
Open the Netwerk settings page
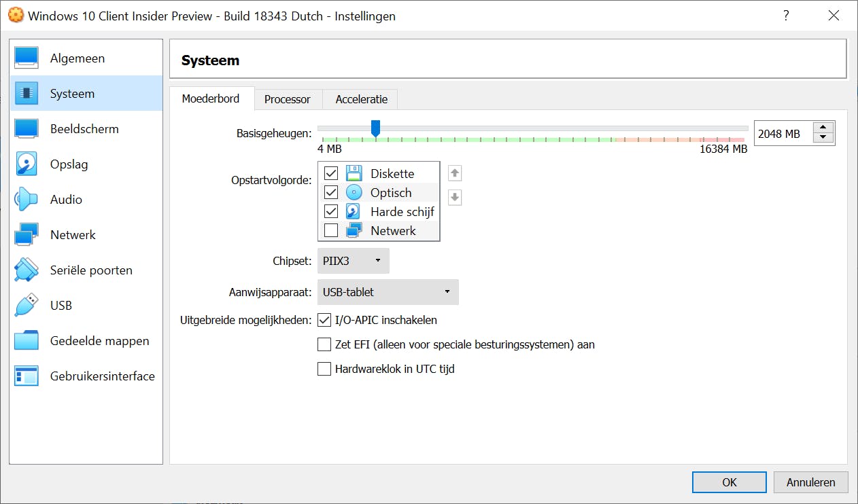tap(72, 234)
